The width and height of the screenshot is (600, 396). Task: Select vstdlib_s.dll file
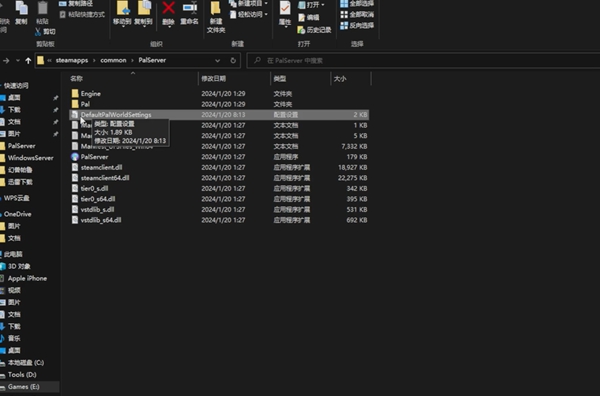[x=219, y=209]
